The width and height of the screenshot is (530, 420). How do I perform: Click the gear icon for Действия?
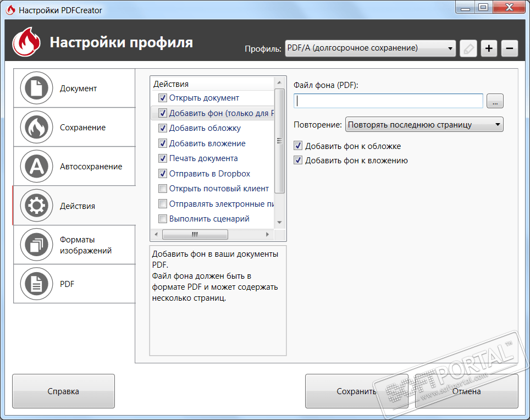coord(36,206)
